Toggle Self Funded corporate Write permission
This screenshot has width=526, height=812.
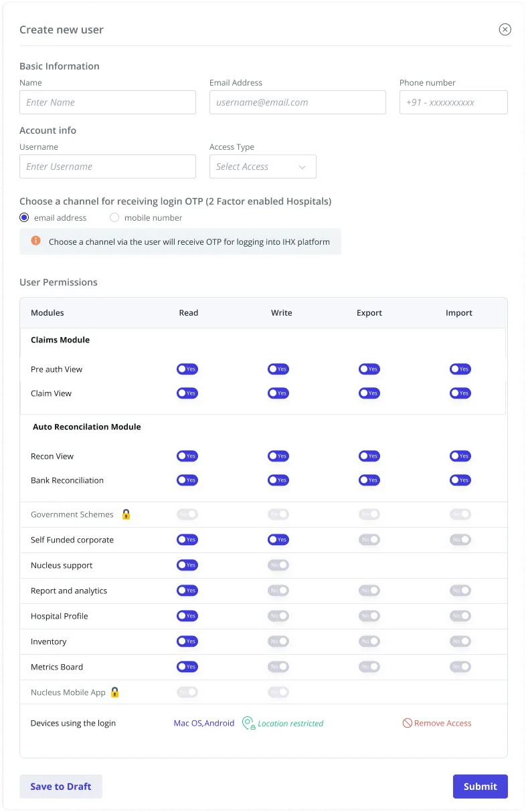[x=278, y=540]
